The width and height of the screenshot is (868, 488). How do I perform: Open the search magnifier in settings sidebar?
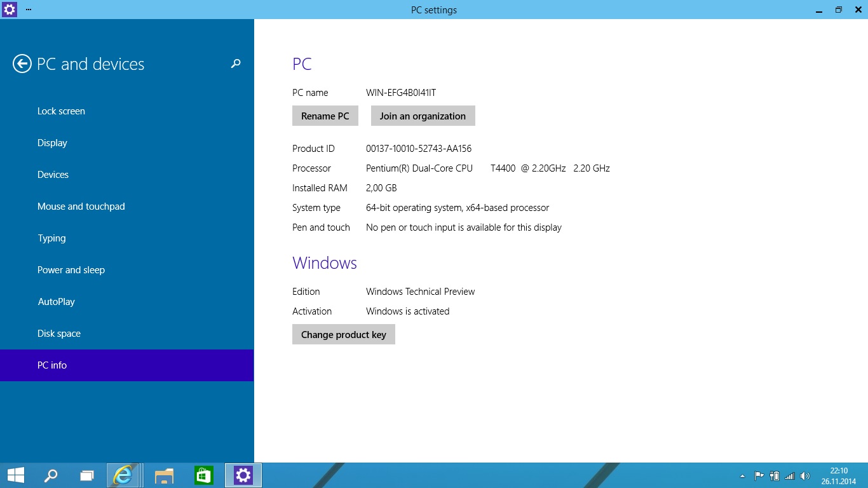236,64
